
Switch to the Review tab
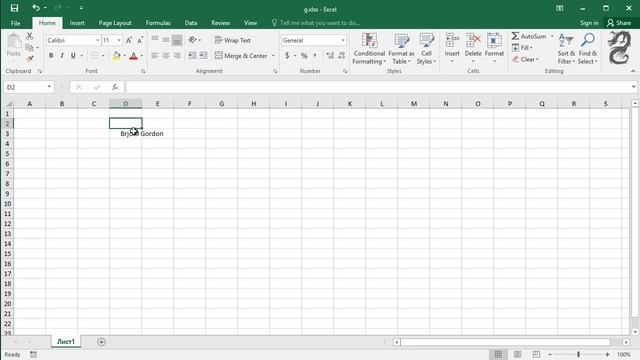click(x=220, y=23)
